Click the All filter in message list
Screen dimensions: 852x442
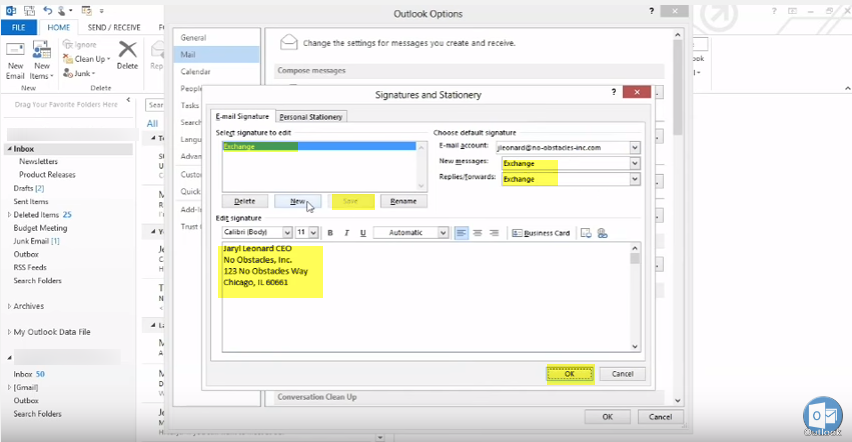click(152, 123)
